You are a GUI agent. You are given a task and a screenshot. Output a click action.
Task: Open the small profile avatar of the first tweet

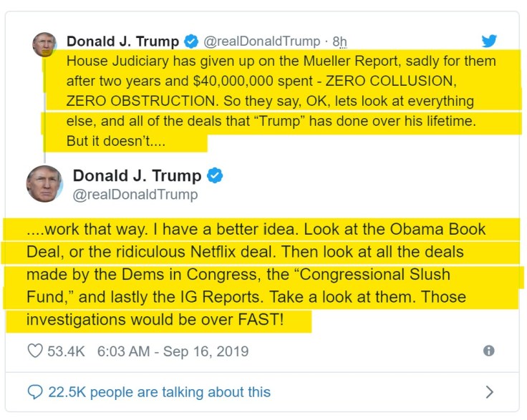pyautogui.click(x=44, y=44)
